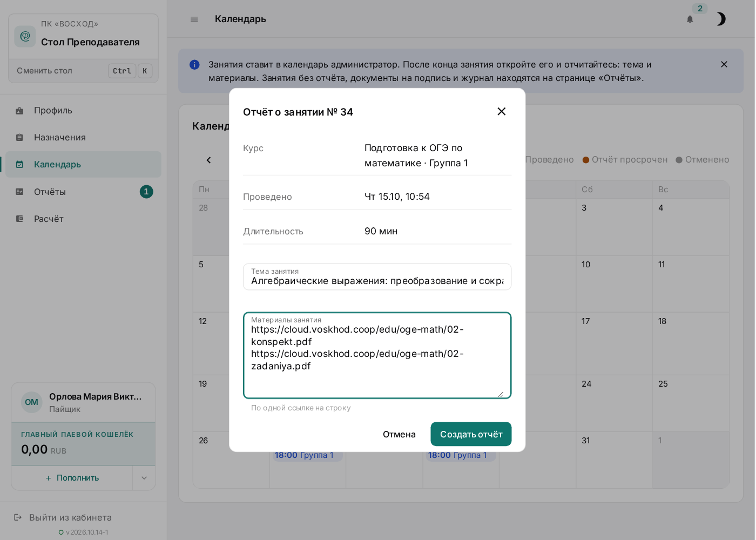
Task: Open the Отчёты sidebar page
Action: tap(83, 192)
